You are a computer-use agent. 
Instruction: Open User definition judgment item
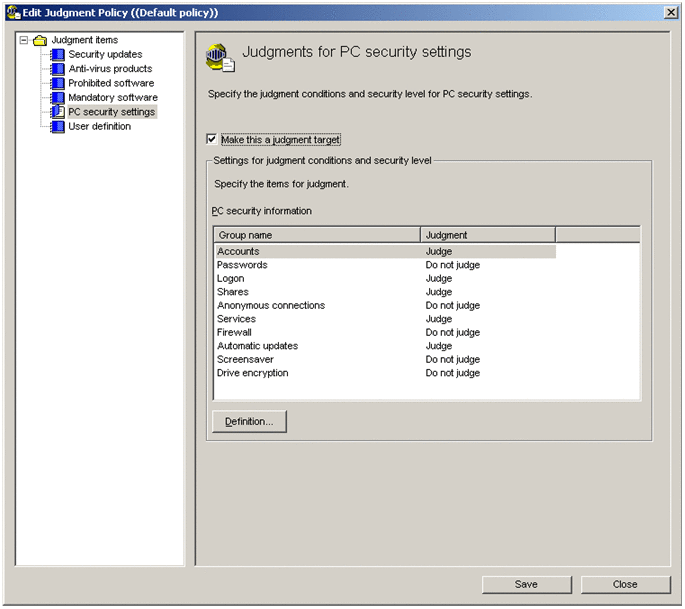(100, 126)
